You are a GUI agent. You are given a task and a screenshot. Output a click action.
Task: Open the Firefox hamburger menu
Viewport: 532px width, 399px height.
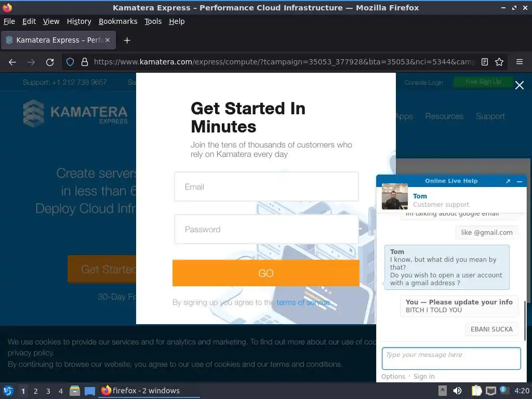[520, 62]
